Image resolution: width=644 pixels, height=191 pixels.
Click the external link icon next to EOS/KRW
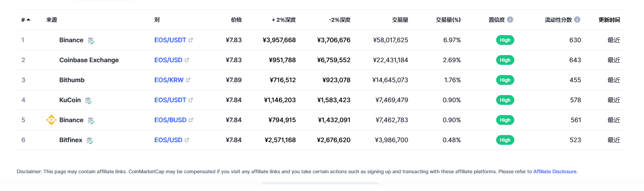188,80
